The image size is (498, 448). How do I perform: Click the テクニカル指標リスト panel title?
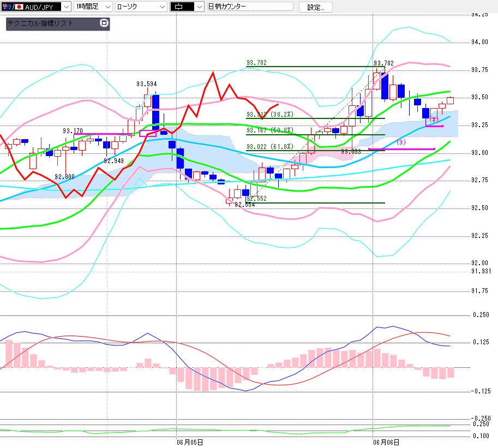coord(40,23)
